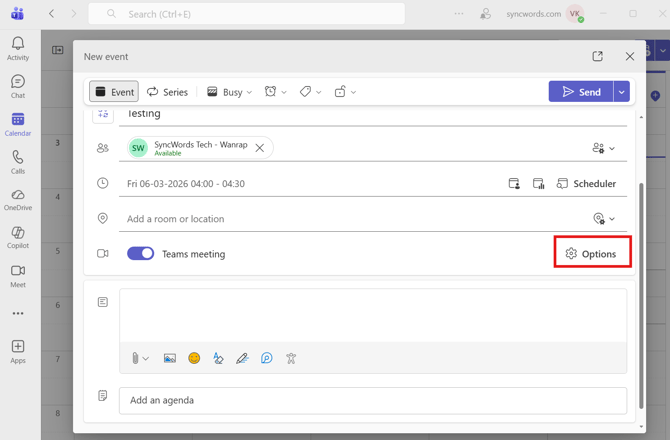Pop out the New event window
This screenshot has width=670, height=440.
(x=597, y=57)
